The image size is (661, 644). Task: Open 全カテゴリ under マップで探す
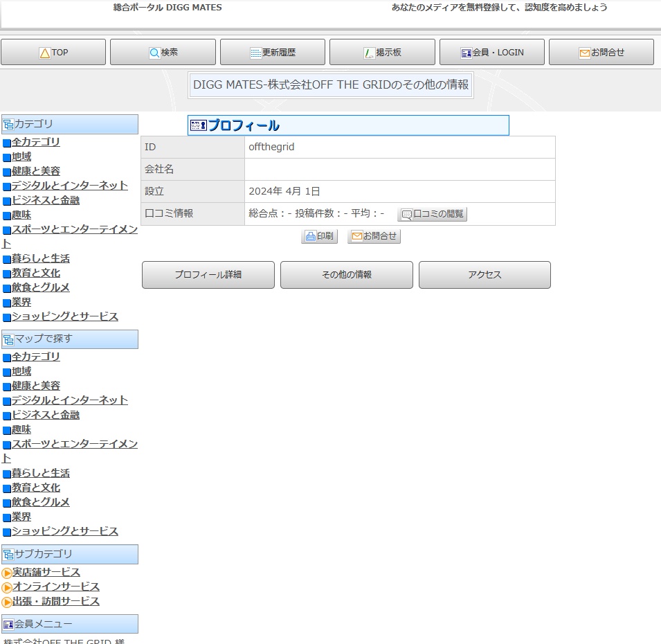(x=36, y=357)
